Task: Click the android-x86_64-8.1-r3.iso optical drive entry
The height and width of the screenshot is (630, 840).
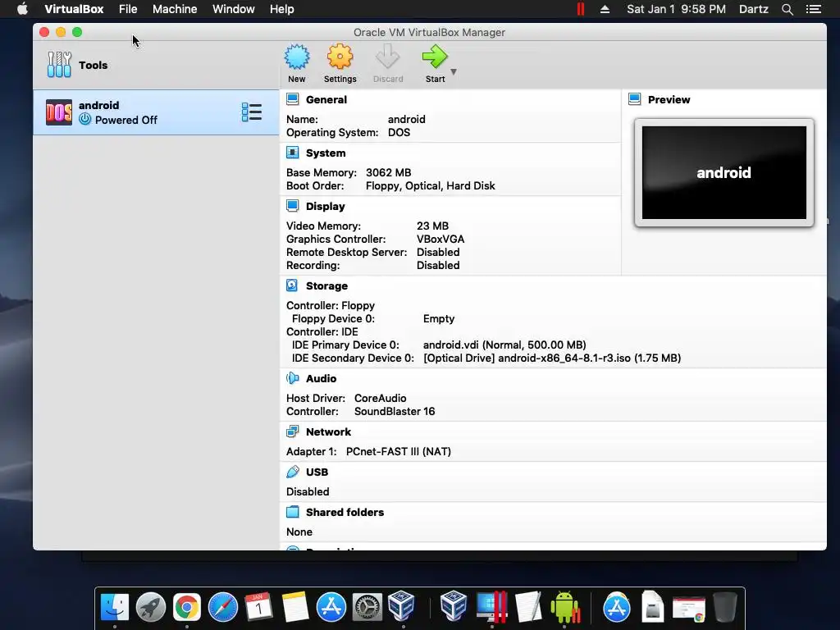Action: (x=552, y=358)
